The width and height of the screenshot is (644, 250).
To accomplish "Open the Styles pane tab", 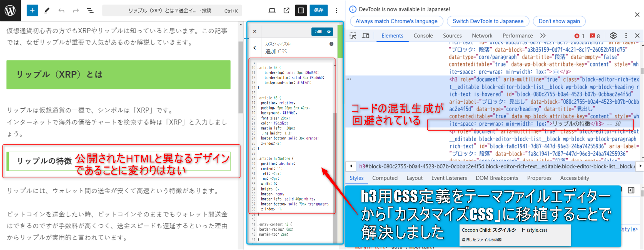I will 356,178.
